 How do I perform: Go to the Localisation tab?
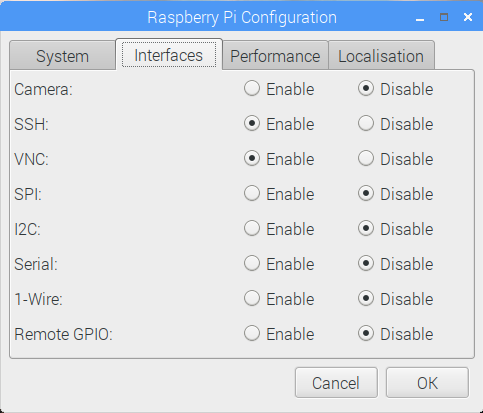pyautogui.click(x=381, y=56)
